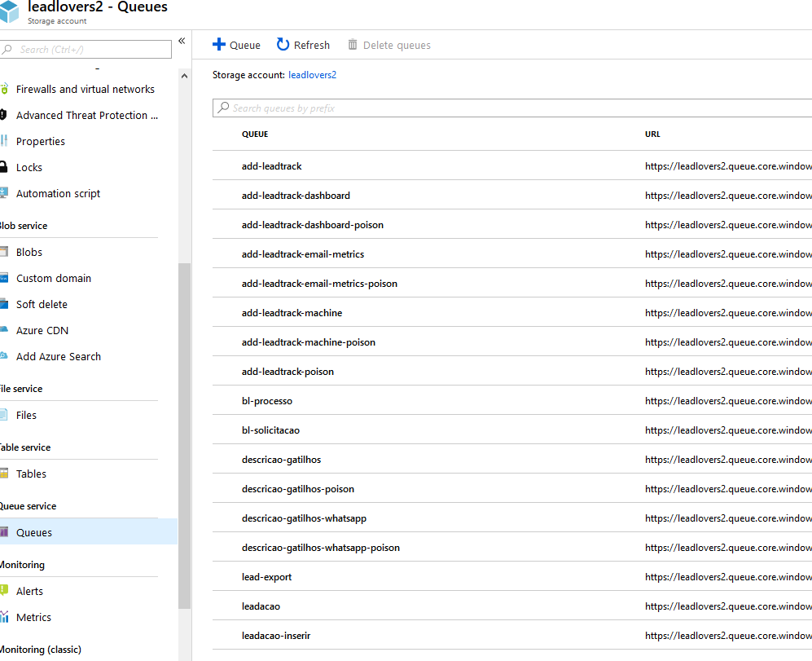The width and height of the screenshot is (812, 661).
Task: Open the leadacao-inserir queue
Action: [x=276, y=636]
